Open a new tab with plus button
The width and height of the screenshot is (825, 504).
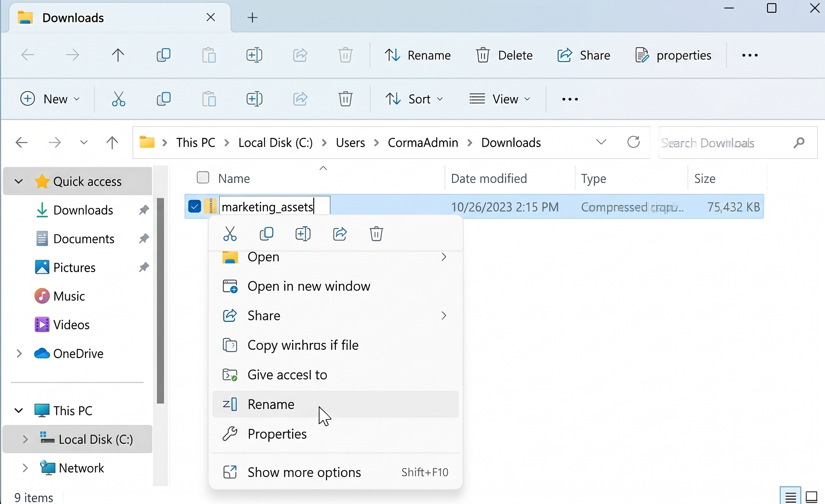coord(252,17)
